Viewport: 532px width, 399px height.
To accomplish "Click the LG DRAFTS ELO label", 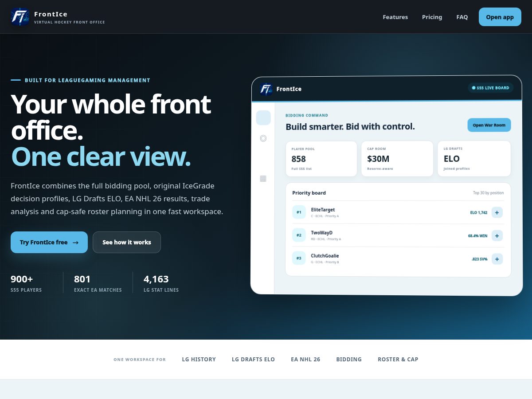I will tap(253, 359).
